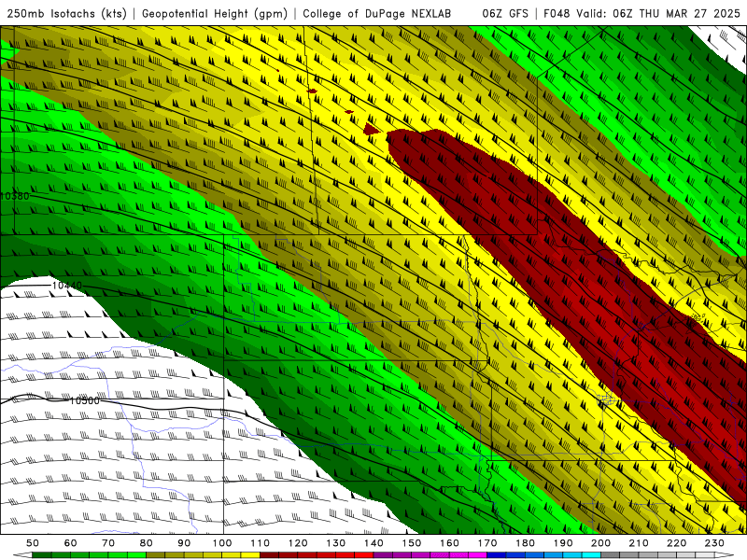Select the "06Z THU MAR 27 2025" valid time
The width and height of the screenshot is (747, 560).
tap(677, 13)
